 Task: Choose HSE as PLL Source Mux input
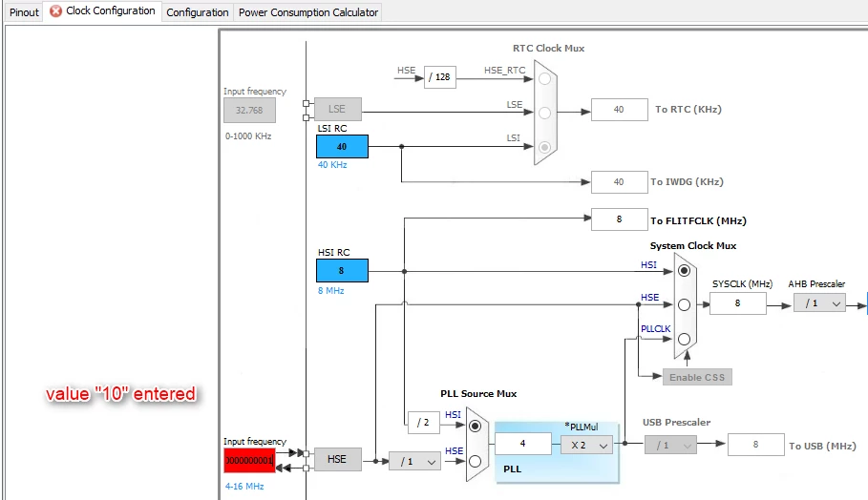[475, 461]
